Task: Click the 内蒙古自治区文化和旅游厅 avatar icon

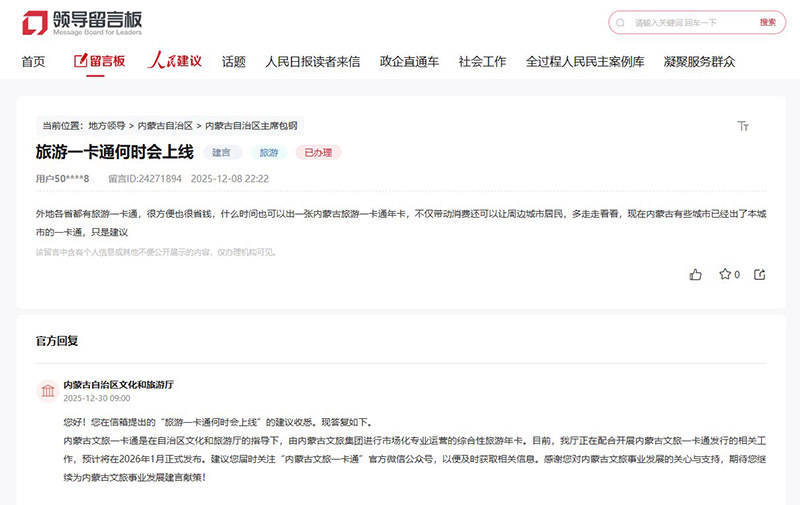Action: [x=47, y=390]
